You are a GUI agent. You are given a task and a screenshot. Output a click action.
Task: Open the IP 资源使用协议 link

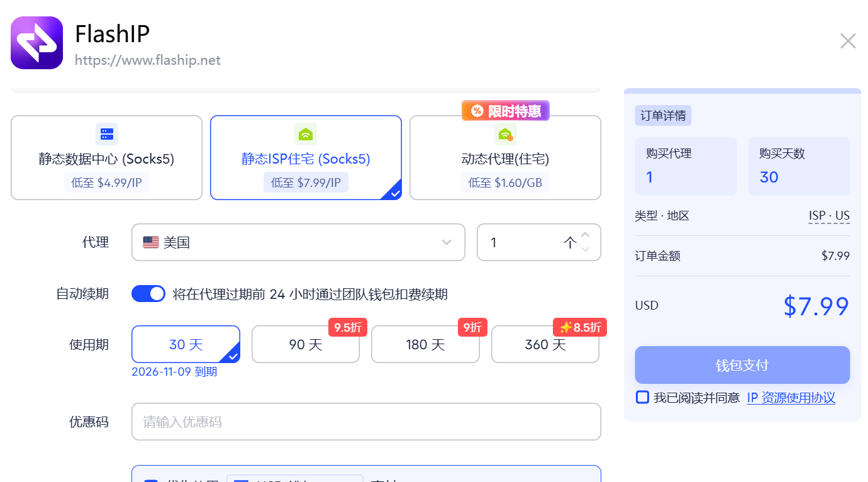pos(791,398)
